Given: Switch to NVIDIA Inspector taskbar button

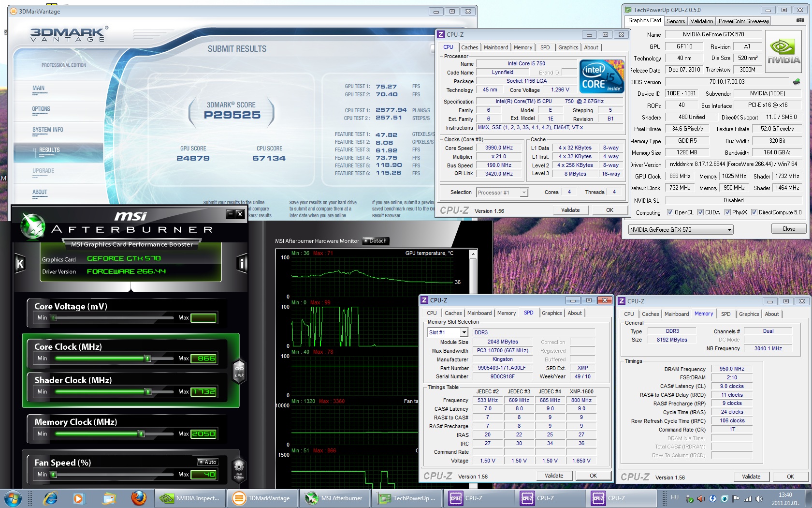Looking at the screenshot, I should [190, 498].
